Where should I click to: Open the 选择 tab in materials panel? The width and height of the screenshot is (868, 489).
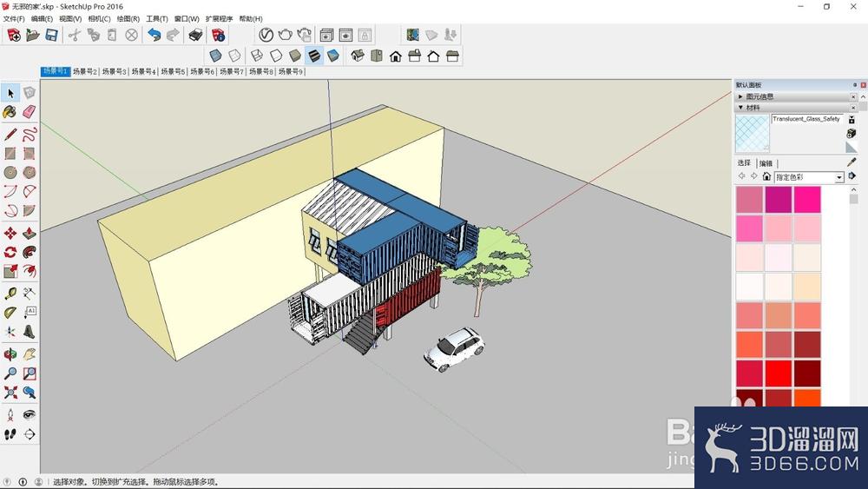coord(744,162)
